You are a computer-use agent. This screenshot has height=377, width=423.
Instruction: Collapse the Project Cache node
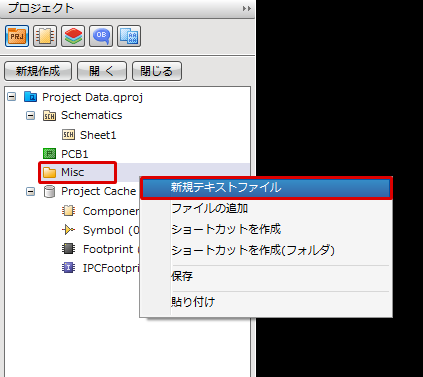(x=31, y=192)
